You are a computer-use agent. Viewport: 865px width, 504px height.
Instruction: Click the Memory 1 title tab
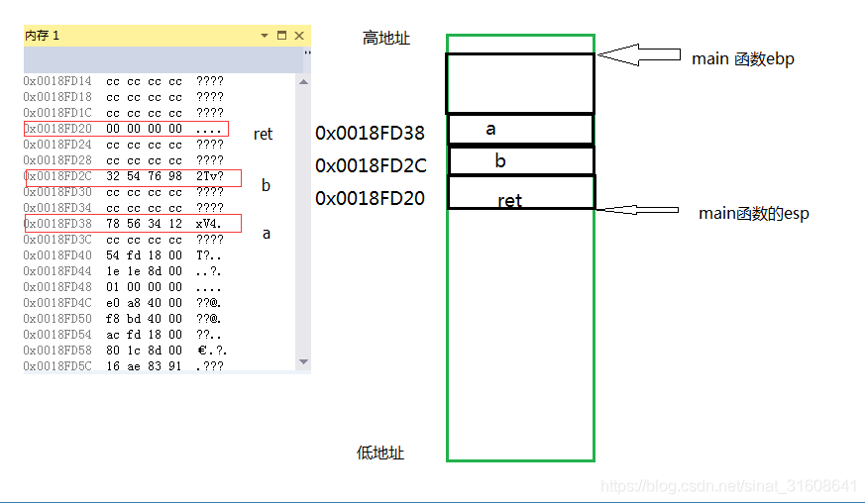[42, 36]
